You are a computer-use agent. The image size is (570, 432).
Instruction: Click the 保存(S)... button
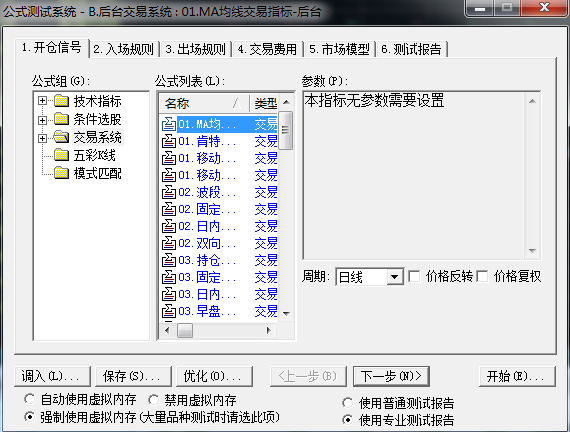coord(133,376)
